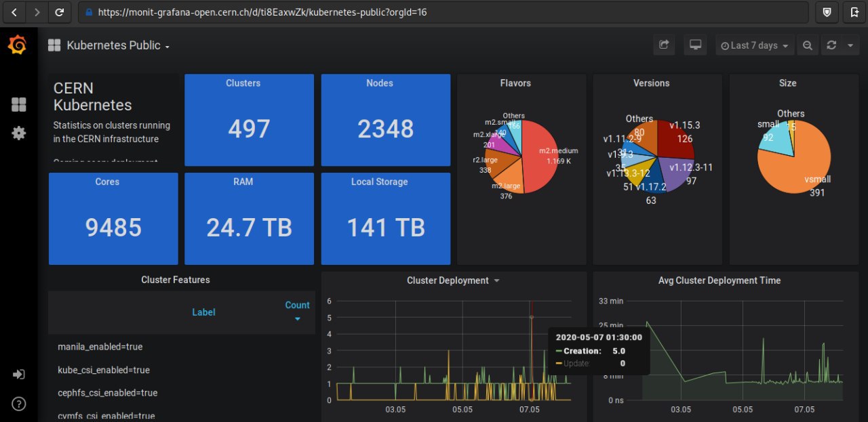The height and width of the screenshot is (422, 868).
Task: Click the Local Storage panel showing 141 TB
Action: click(385, 218)
